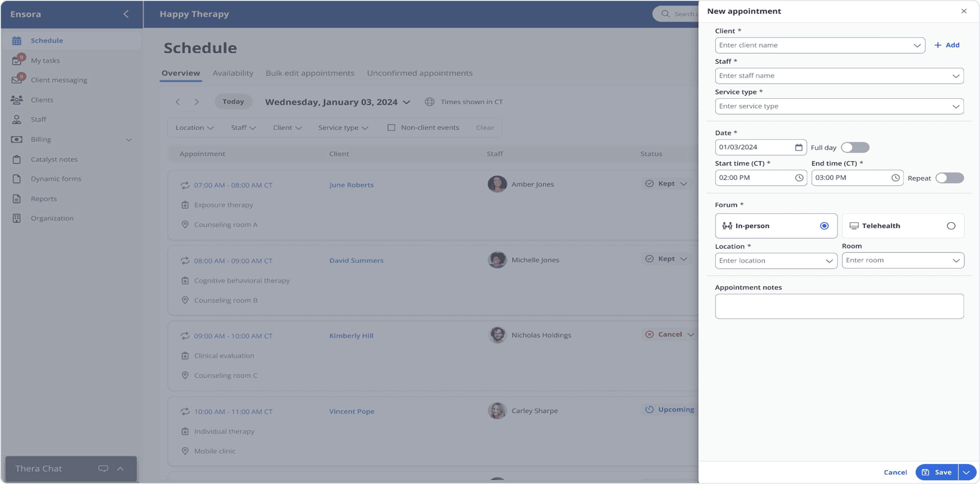Enable the Repeat toggle
Viewport: 980px width, 484px height.
(949, 178)
